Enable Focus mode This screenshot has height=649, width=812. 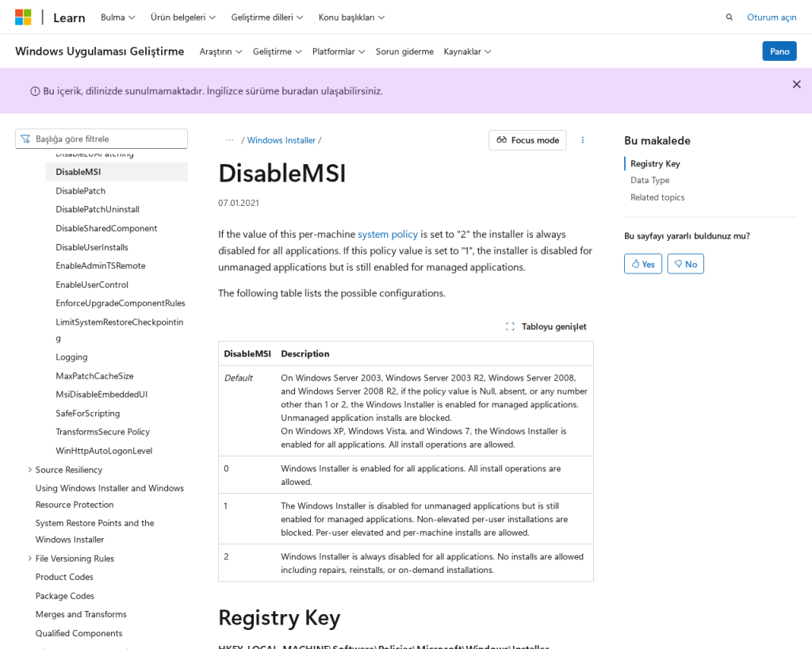point(527,140)
